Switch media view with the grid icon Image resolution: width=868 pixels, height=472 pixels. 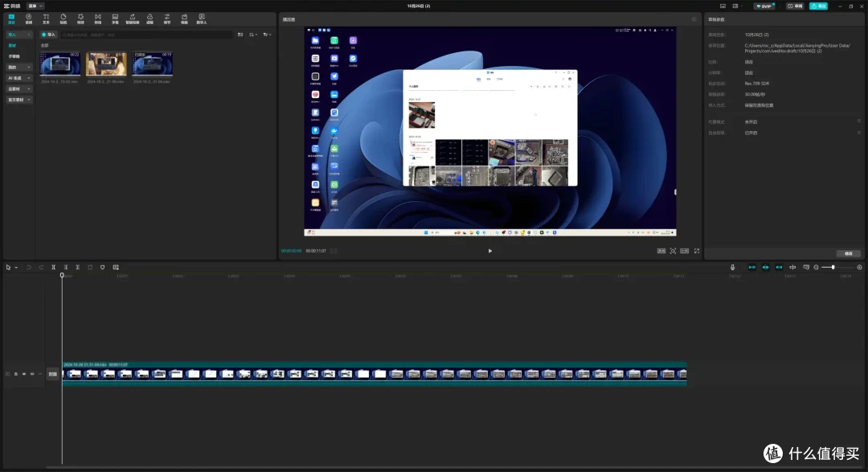click(240, 35)
